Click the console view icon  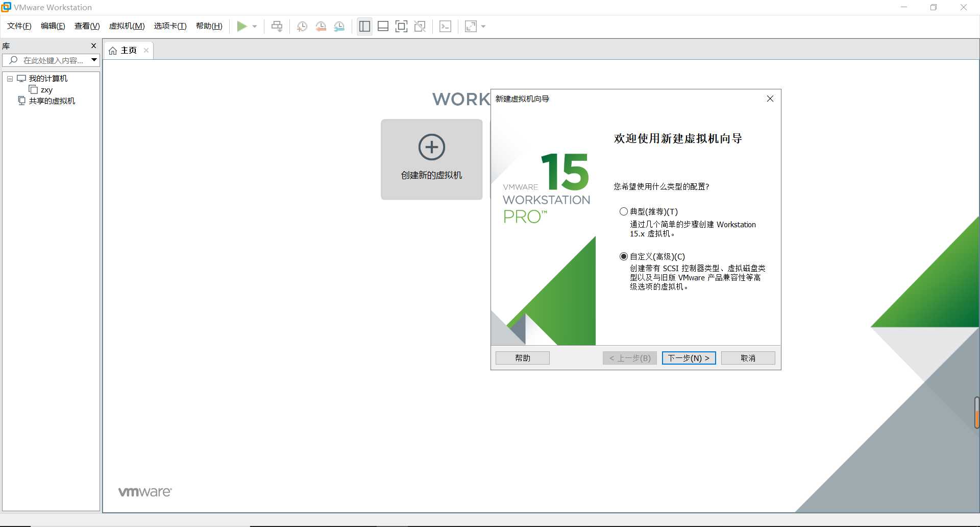point(445,27)
